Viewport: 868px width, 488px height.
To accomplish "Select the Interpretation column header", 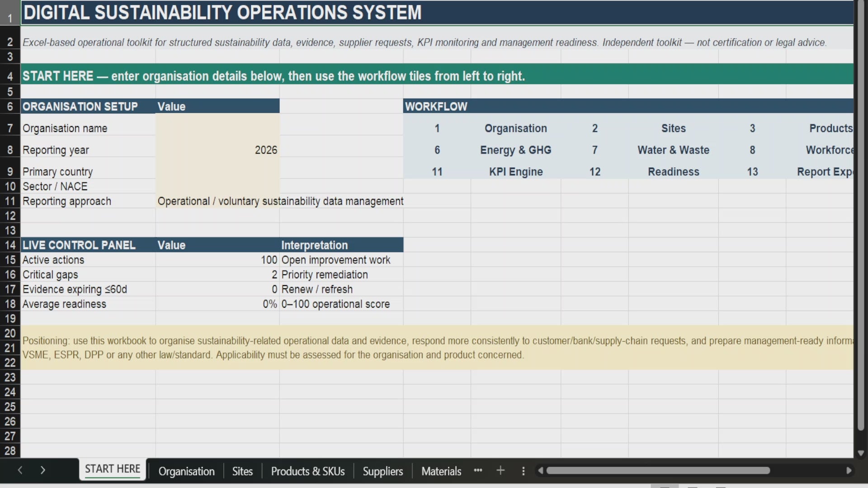I will click(341, 245).
